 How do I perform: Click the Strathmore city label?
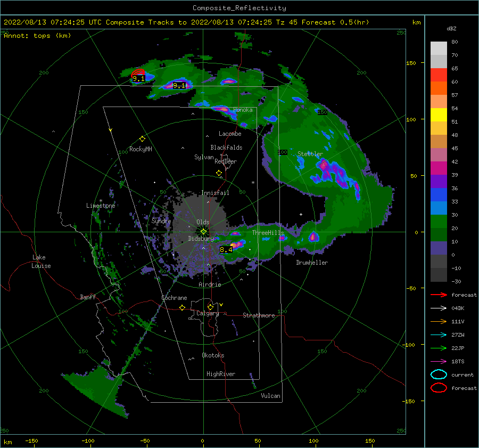259,315
